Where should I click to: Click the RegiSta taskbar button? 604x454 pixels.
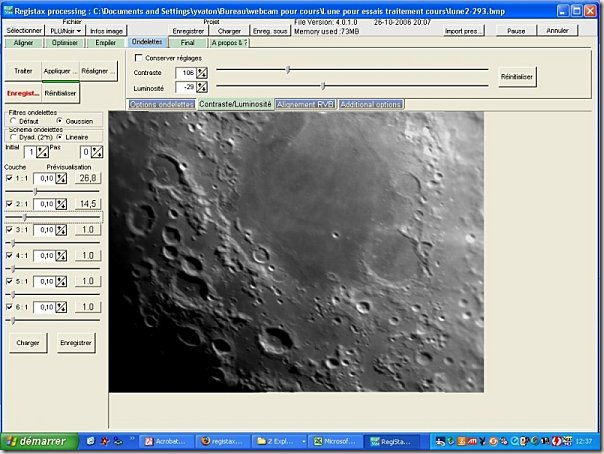(392, 441)
